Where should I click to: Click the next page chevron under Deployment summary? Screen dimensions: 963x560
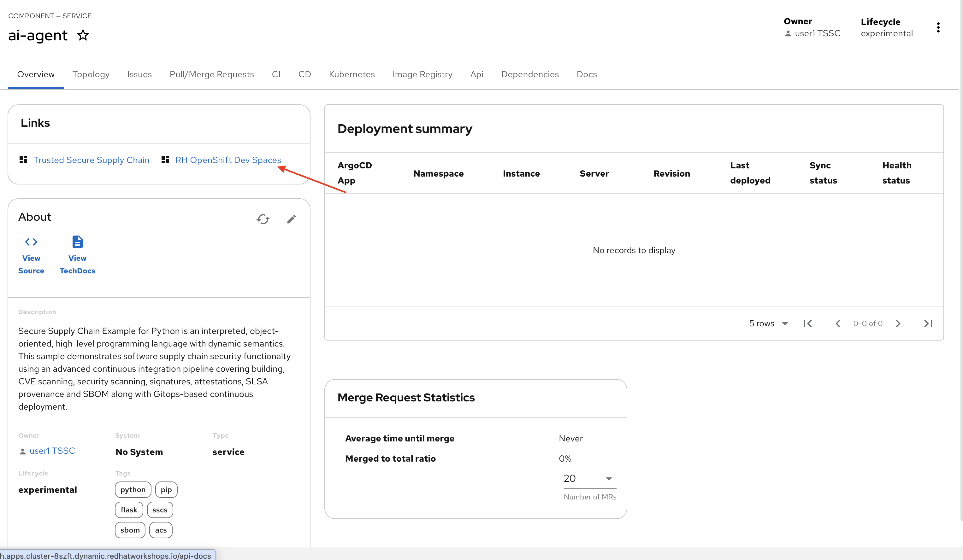[898, 323]
